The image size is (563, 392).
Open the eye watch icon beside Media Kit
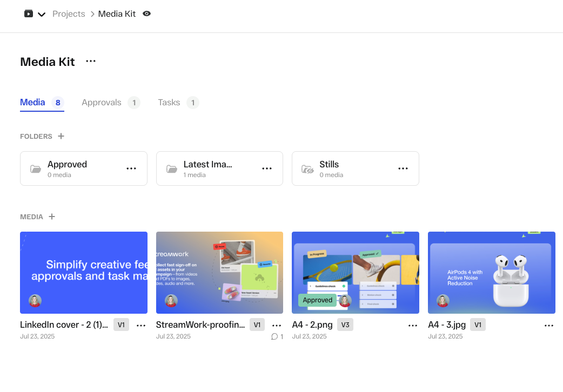[146, 13]
